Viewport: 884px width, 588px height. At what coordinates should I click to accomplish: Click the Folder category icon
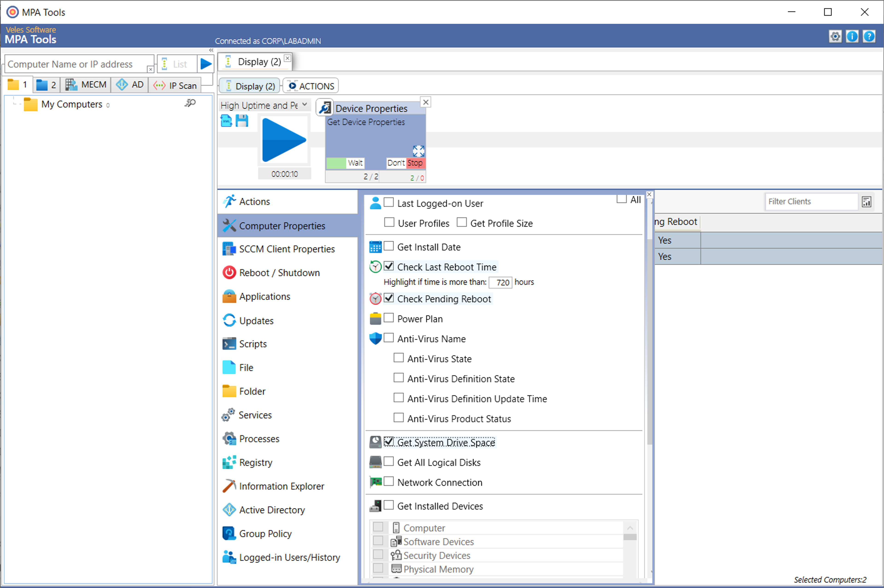(x=229, y=391)
